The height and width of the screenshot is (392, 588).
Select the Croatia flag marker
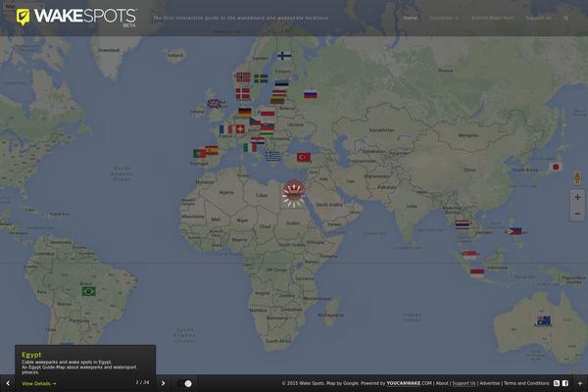(x=258, y=140)
